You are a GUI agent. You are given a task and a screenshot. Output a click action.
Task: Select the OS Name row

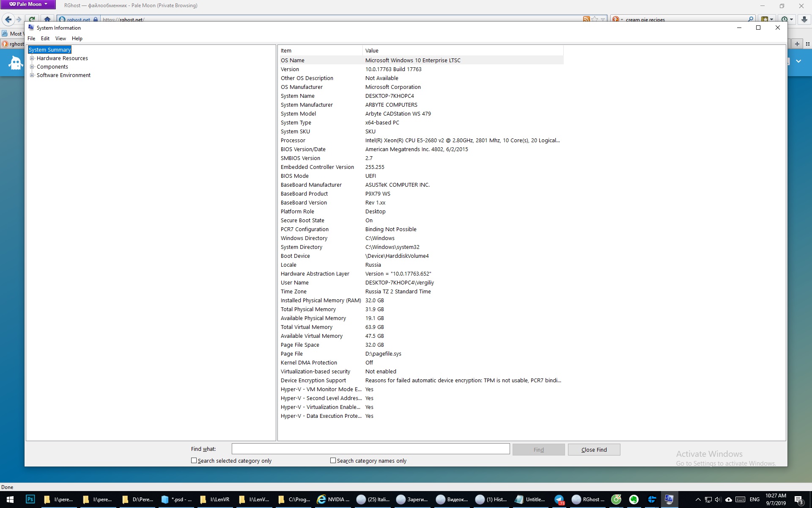pyautogui.click(x=421, y=61)
